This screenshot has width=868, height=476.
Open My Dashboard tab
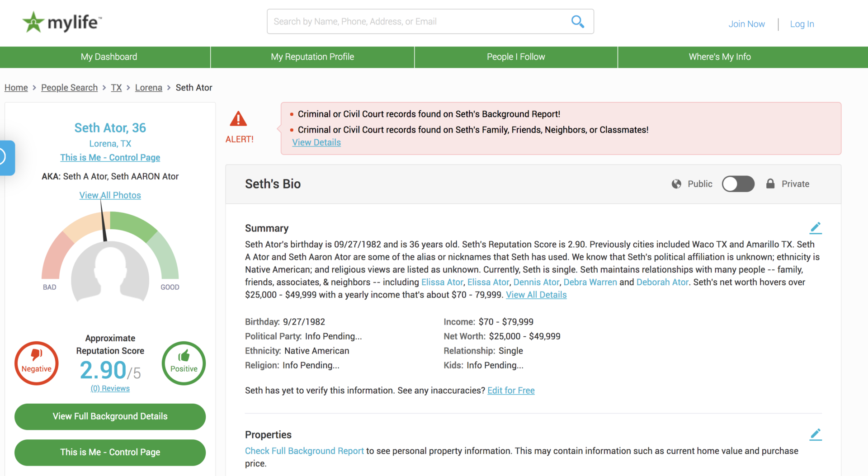point(109,57)
